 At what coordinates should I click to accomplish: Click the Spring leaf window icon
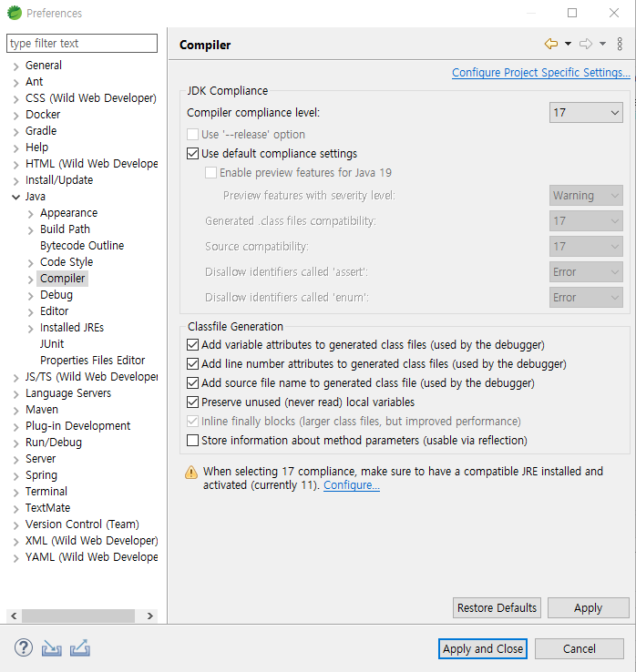pyautogui.click(x=15, y=13)
